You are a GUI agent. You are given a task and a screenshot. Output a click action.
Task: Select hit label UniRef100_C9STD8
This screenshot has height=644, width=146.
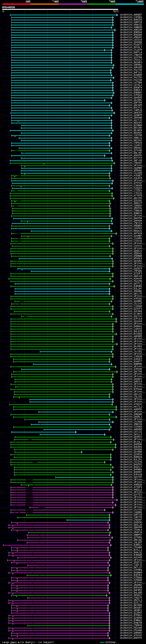(x=131, y=135)
